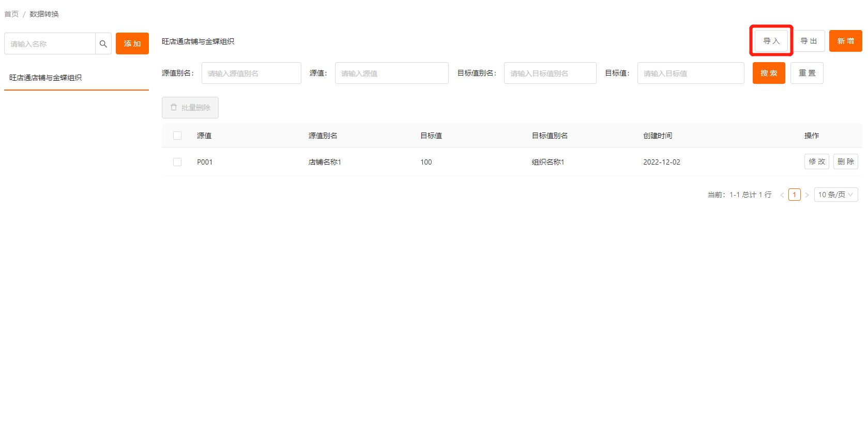Click the 导出 export button
Screen dimensions: 868x429
point(809,41)
